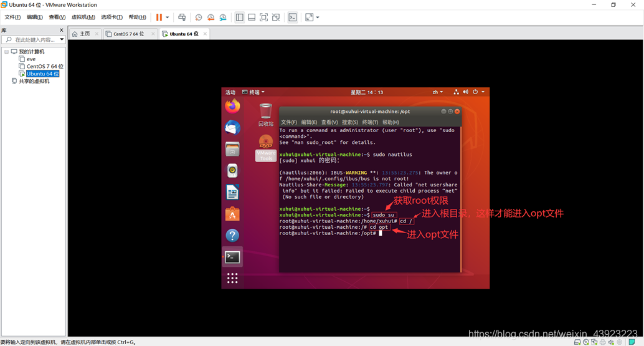Take a snapshot of this virtual machine
644x346 pixels.
pos(199,17)
